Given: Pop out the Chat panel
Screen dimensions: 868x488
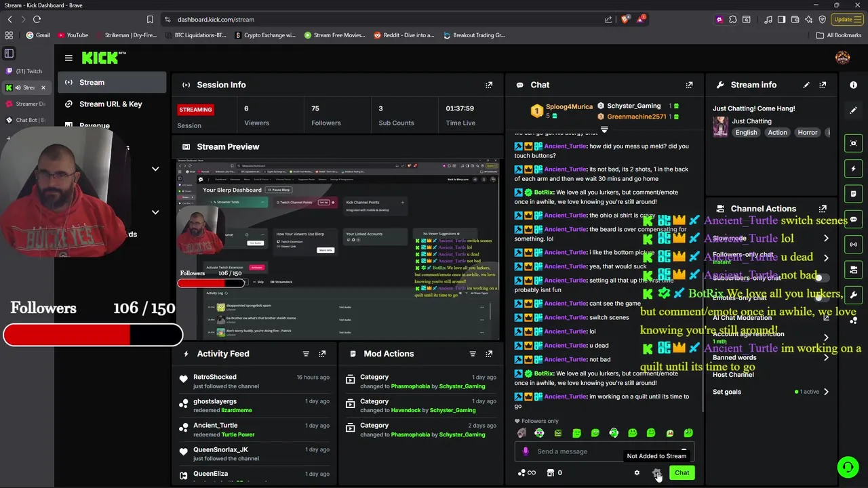Looking at the screenshot, I should (x=689, y=85).
